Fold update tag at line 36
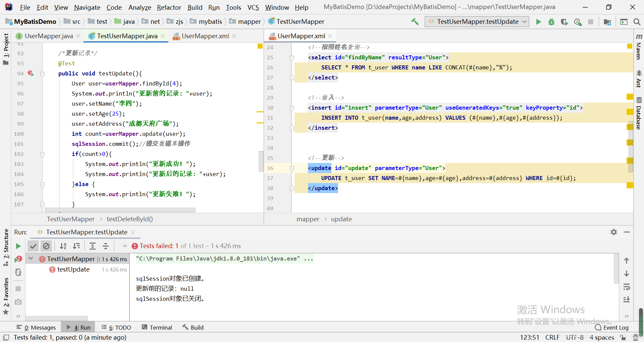Viewport: 644px width, 342px height. 291,168
